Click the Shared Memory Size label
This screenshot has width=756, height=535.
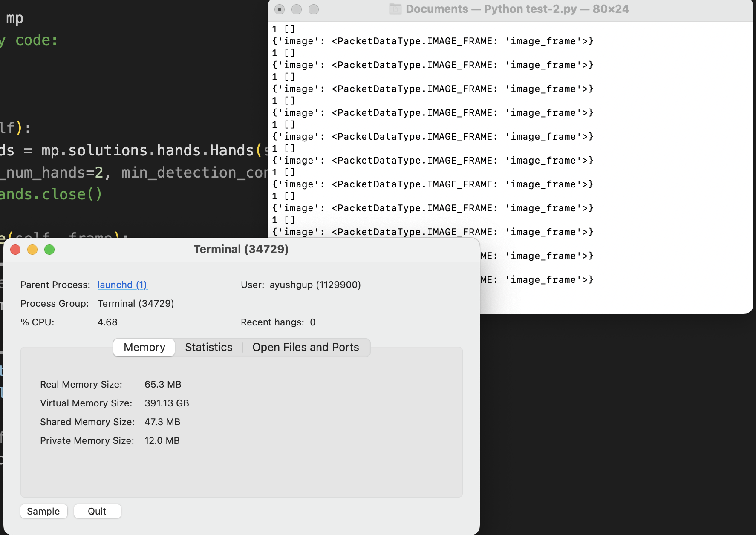pos(87,422)
